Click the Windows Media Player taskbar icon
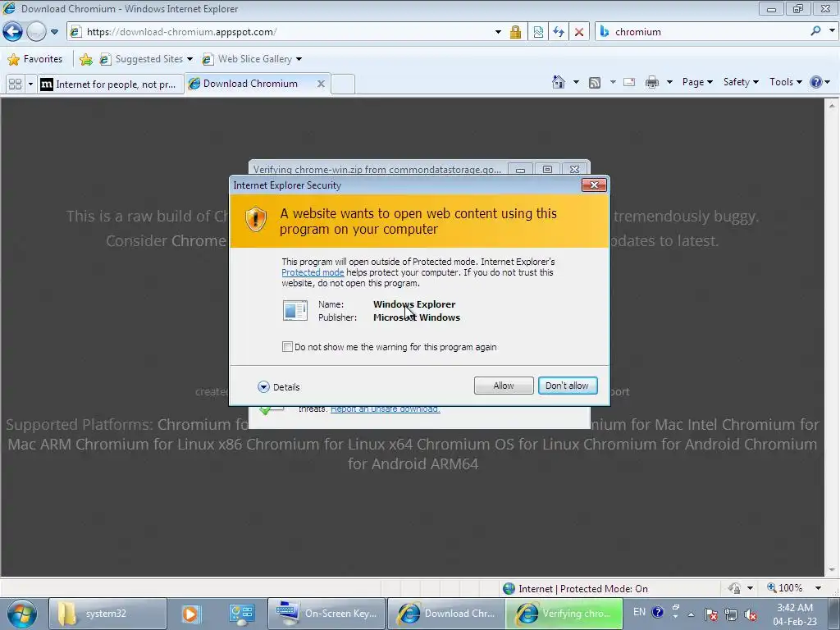This screenshot has height=630, width=840. coord(190,614)
